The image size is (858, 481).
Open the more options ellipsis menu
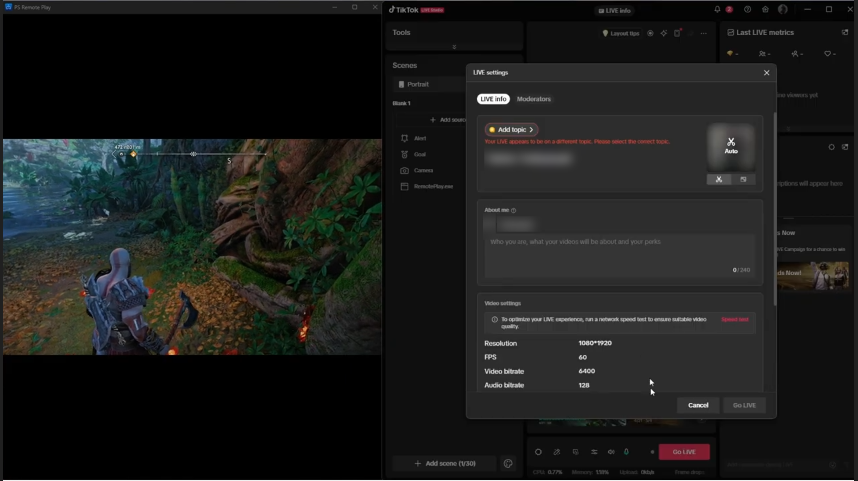(703, 33)
